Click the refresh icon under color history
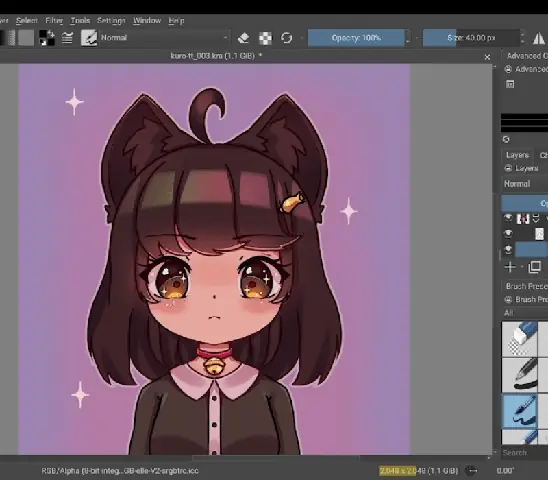Screen dimensions: 548x480 tap(506, 139)
